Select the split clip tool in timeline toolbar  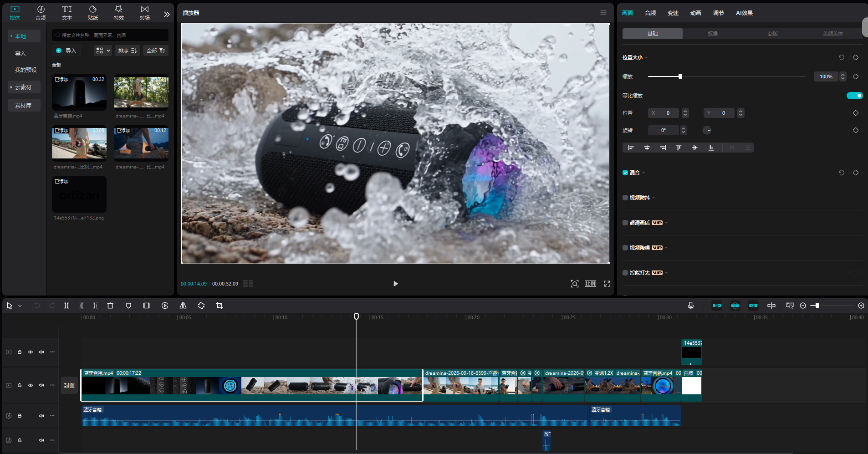point(66,306)
